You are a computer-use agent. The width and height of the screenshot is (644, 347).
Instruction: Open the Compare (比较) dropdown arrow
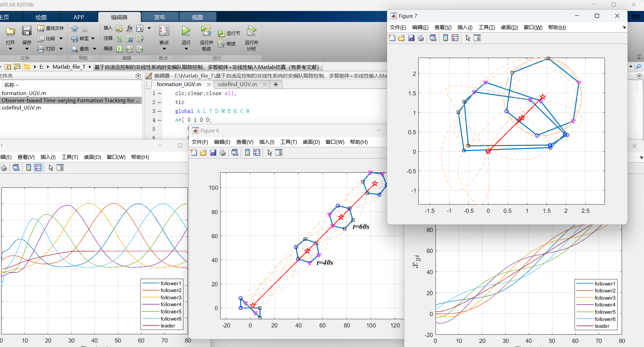(61, 38)
